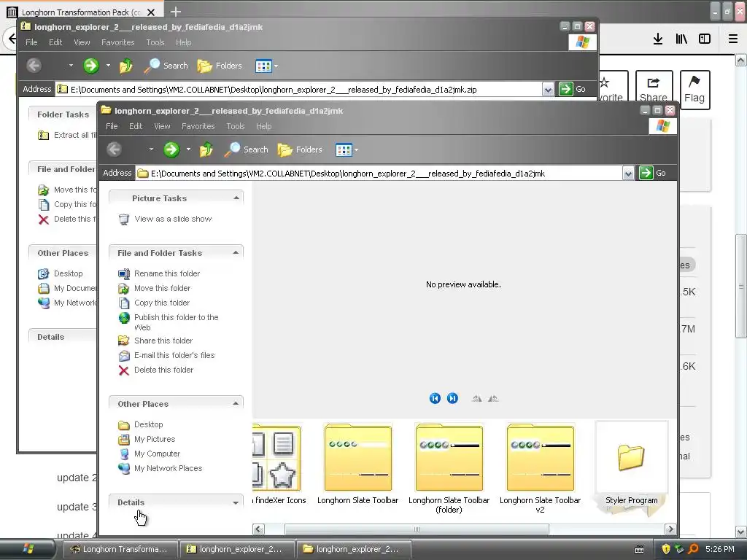This screenshot has height=560, width=747.
Task: Open Help menu in front explorer window
Action: 263,126
